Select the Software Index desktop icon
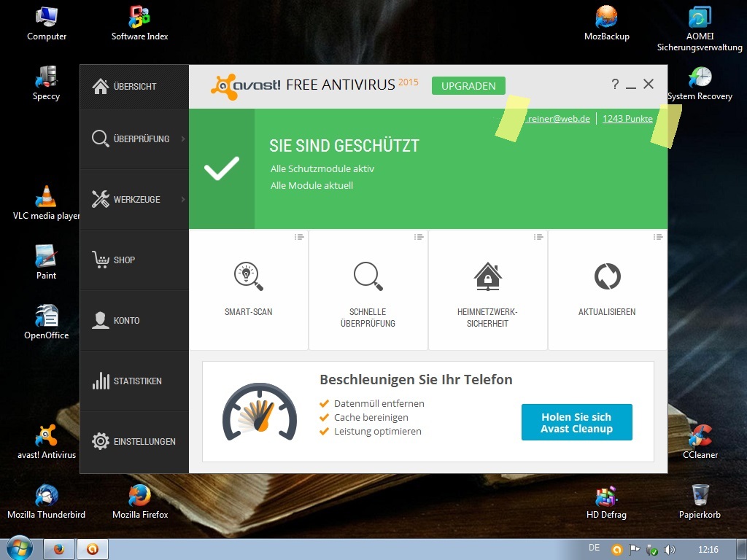Image resolution: width=747 pixels, height=560 pixels. pyautogui.click(x=139, y=23)
